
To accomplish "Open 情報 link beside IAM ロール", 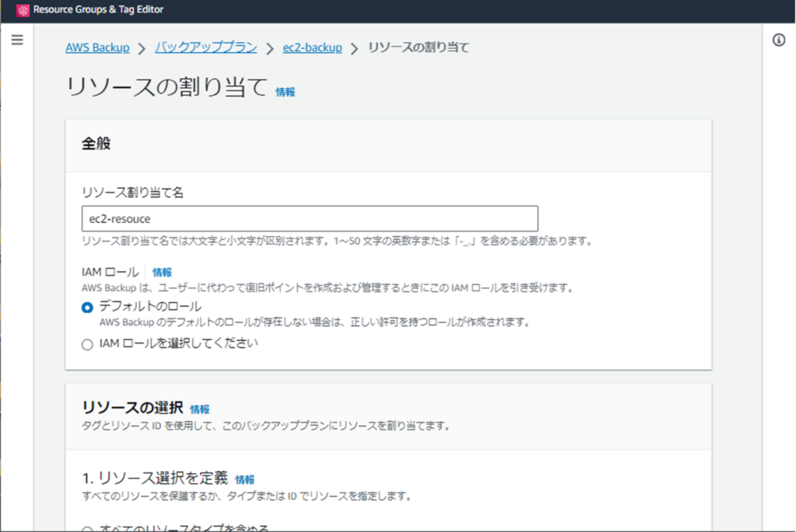I will pos(162,273).
